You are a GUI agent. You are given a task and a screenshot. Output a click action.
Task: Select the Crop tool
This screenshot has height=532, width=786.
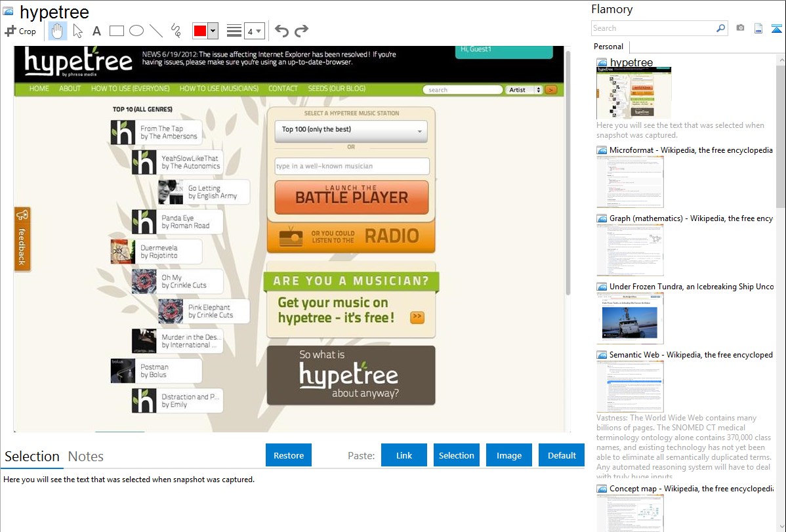[20, 31]
